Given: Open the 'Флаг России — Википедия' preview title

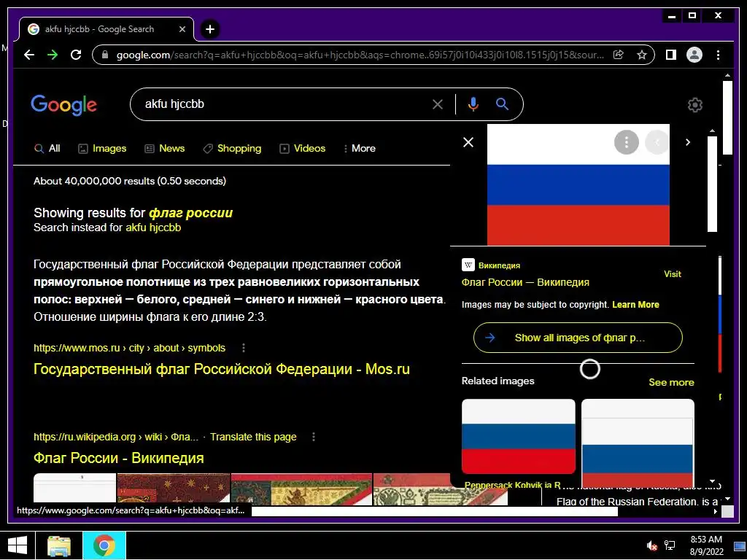Looking at the screenshot, I should tap(525, 282).
